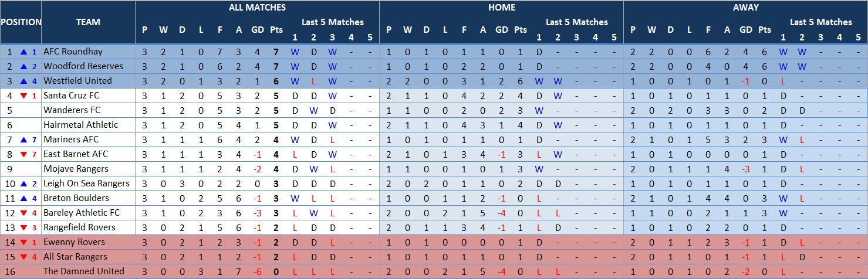Select The Damned United team cell
The height and width of the screenshot is (279, 868).
(x=88, y=271)
